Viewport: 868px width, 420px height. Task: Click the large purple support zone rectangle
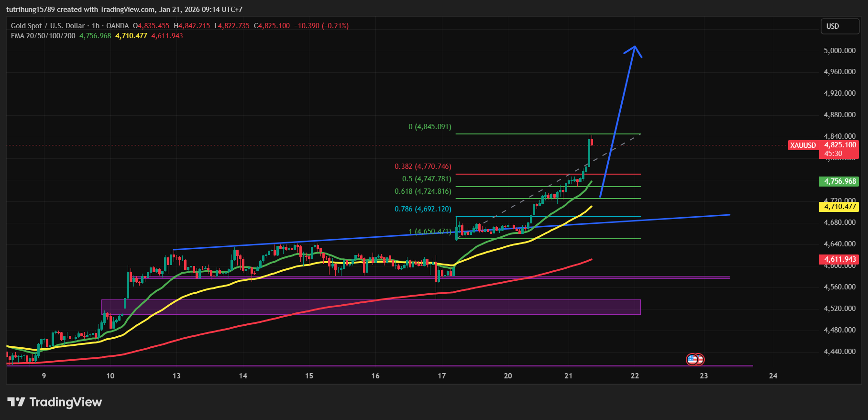click(371, 307)
